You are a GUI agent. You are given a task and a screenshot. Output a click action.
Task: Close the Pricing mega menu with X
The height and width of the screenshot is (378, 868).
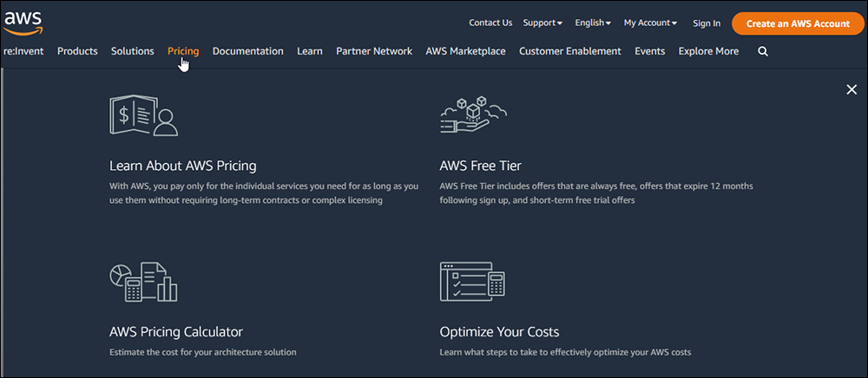(x=852, y=89)
